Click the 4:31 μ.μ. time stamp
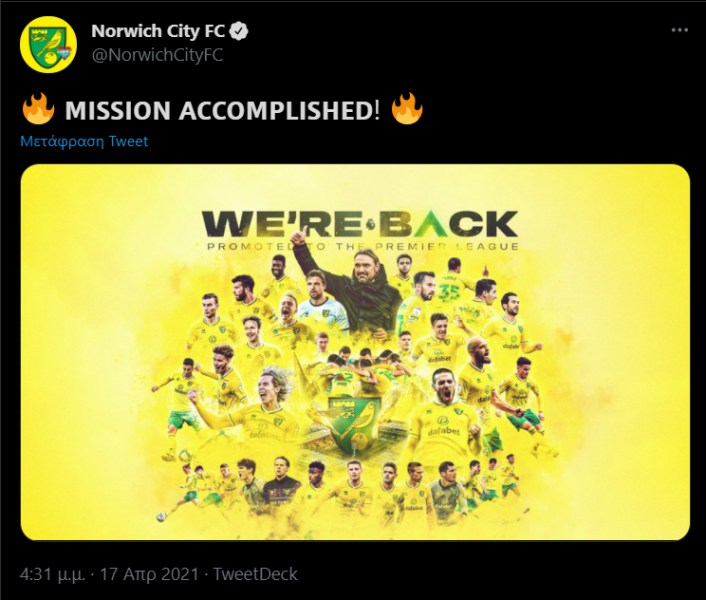 pos(53,574)
